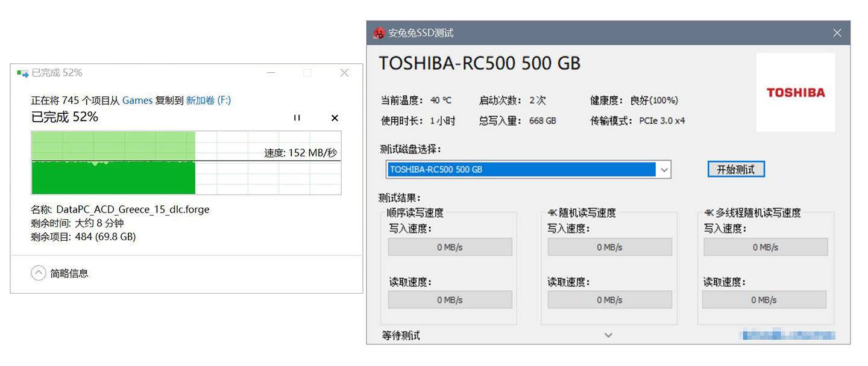Click the AnTuTu rabbit icon in the title bar

[x=379, y=33]
